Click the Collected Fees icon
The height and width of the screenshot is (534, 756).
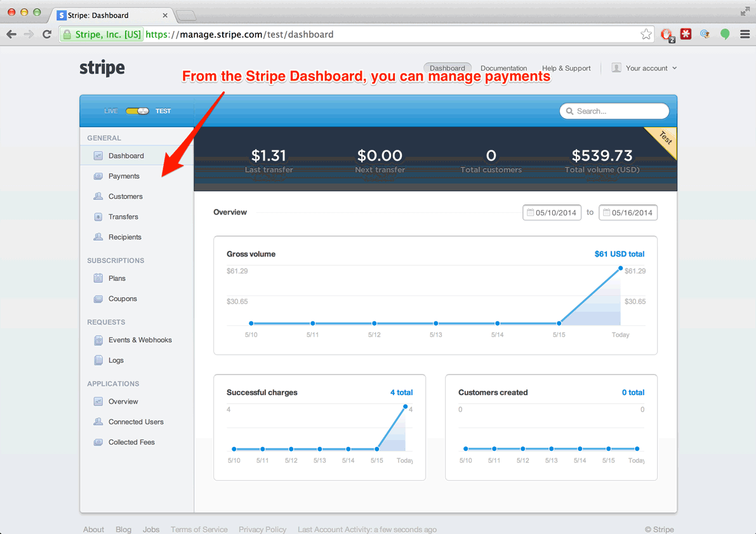[x=98, y=442]
